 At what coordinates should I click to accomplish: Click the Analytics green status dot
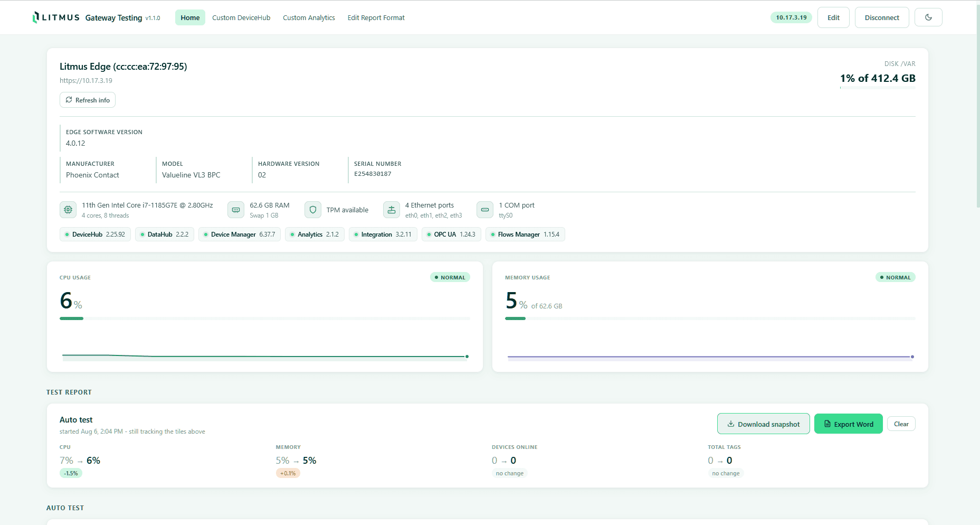pyautogui.click(x=292, y=235)
